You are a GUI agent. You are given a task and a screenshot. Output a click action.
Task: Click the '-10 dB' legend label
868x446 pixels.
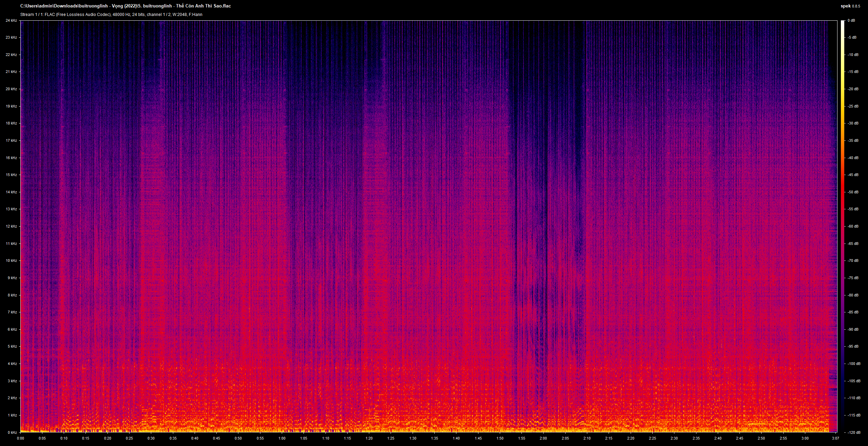coord(853,55)
